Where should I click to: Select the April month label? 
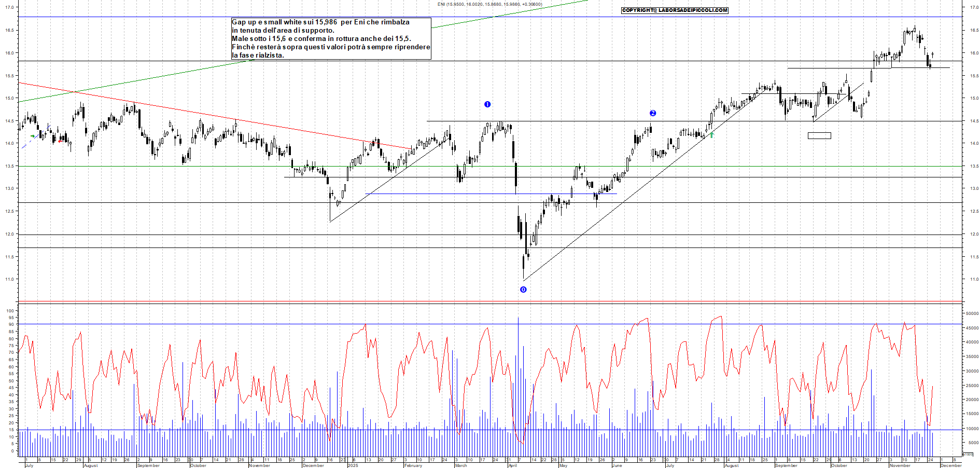click(512, 464)
